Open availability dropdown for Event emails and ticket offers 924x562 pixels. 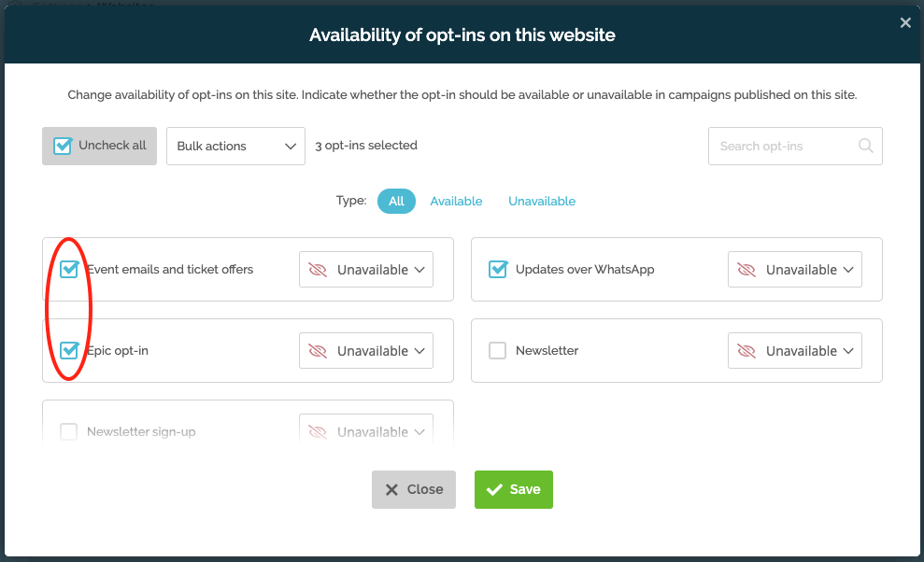pyautogui.click(x=366, y=270)
